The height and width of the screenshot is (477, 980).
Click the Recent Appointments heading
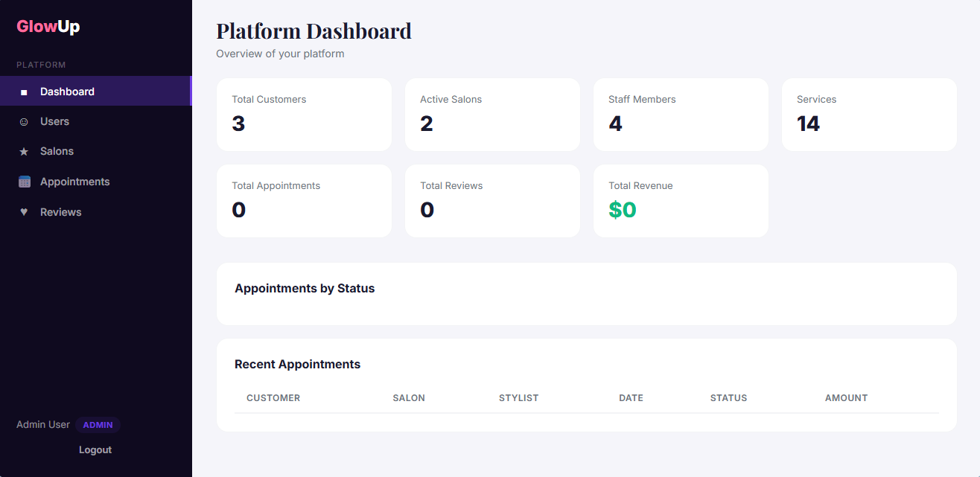click(297, 364)
